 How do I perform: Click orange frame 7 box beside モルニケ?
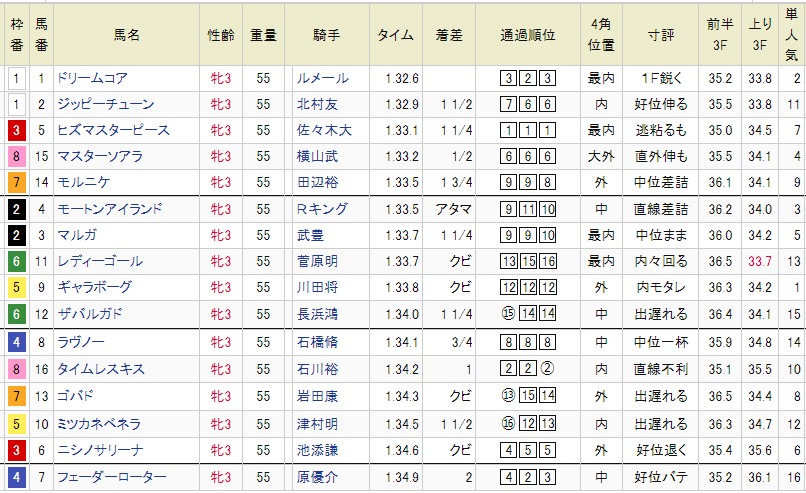coord(17,182)
